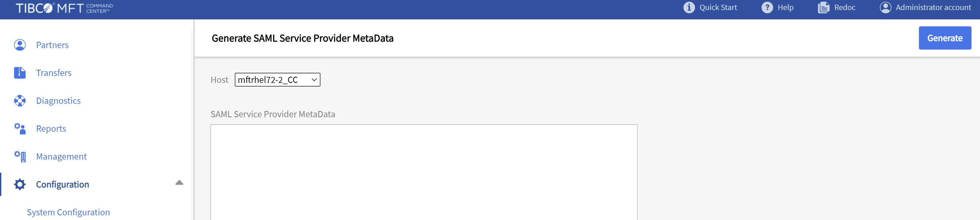
Task: Open the Diagnostics menu label
Action: (x=58, y=101)
